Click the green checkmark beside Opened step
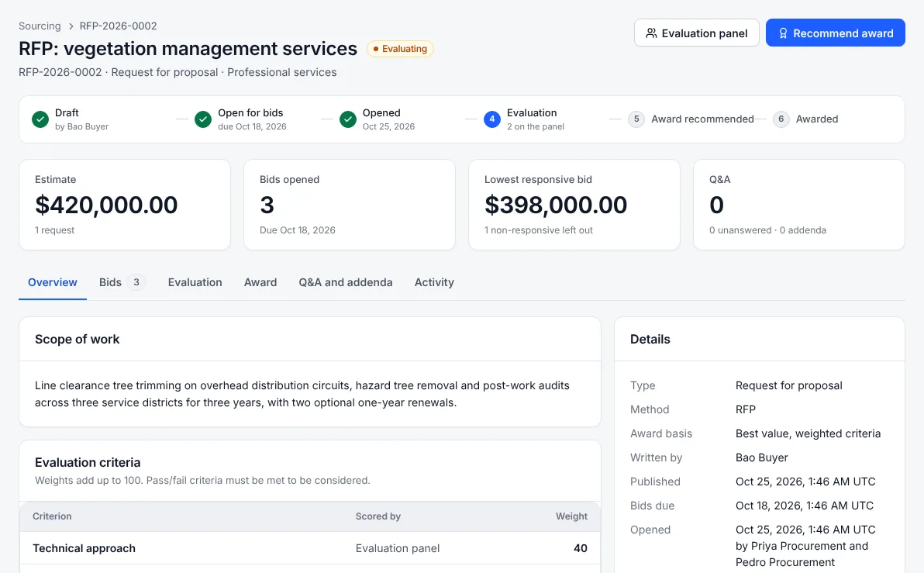 348,119
